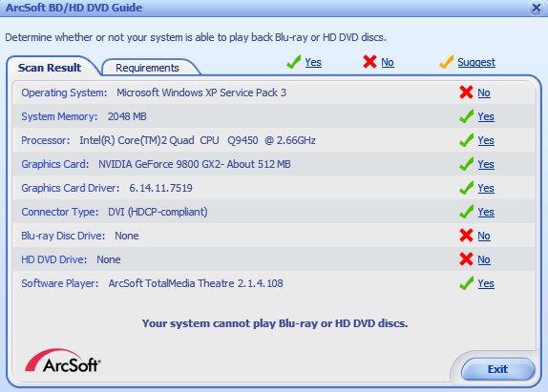548x392 pixels.
Task: Open the No link for Blu-ray Disc Drive
Action: click(x=484, y=236)
